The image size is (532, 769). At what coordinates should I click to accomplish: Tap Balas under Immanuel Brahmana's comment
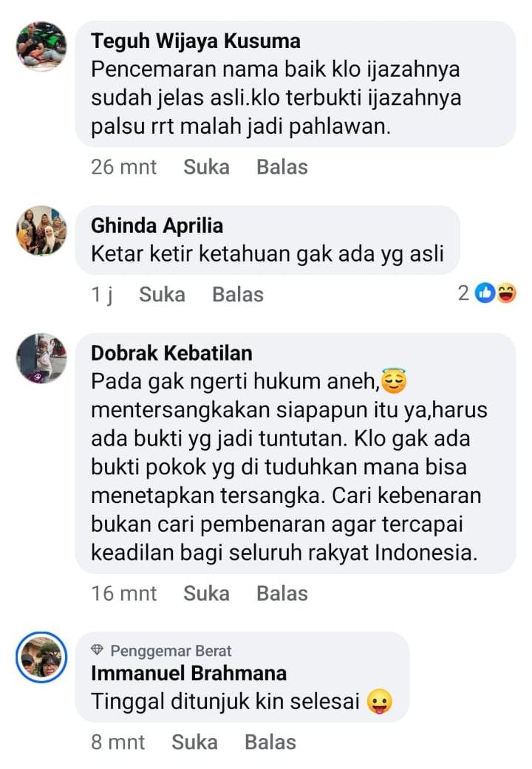pyautogui.click(x=270, y=742)
